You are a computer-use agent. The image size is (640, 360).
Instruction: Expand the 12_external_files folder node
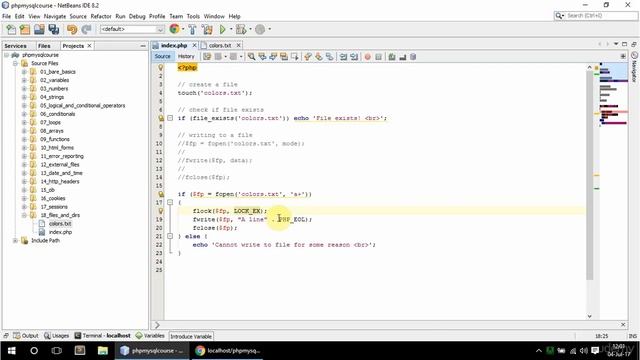pos(24,164)
